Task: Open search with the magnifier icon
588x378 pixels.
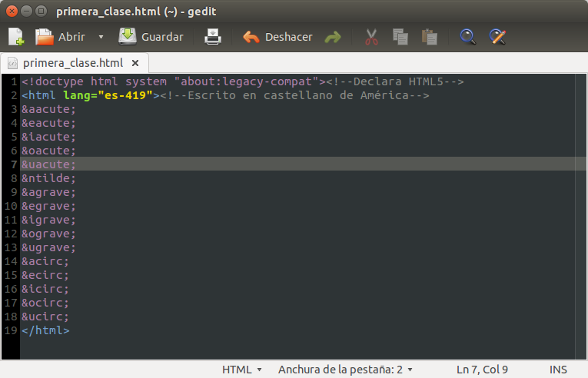Action: (x=467, y=37)
